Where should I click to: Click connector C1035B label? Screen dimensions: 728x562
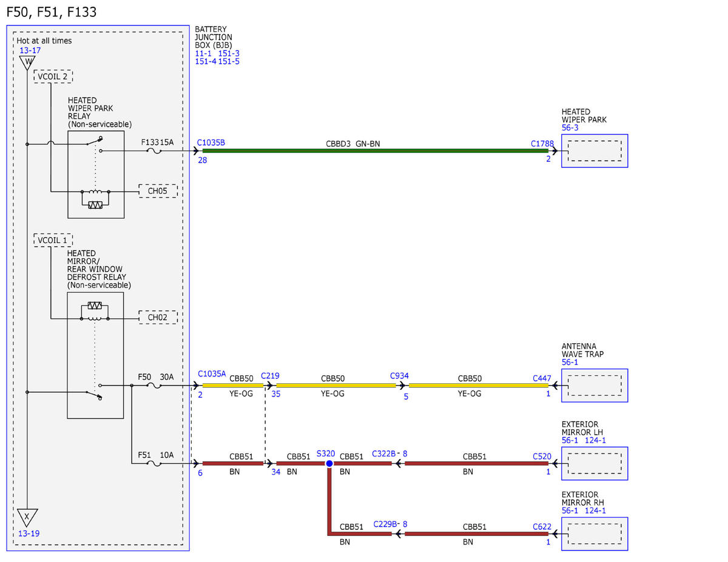point(211,143)
